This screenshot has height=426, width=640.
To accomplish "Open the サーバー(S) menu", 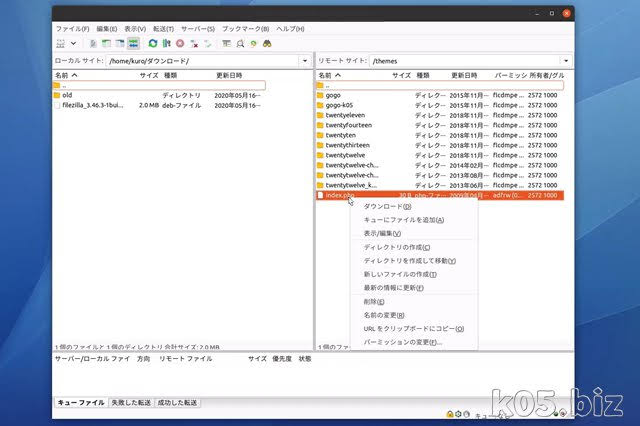I will pos(198,29).
